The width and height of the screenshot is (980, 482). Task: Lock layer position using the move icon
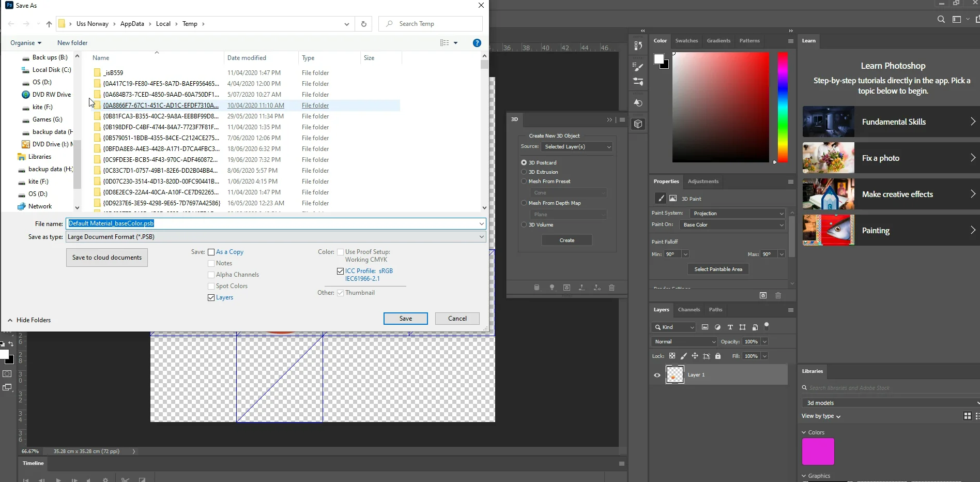(x=695, y=356)
